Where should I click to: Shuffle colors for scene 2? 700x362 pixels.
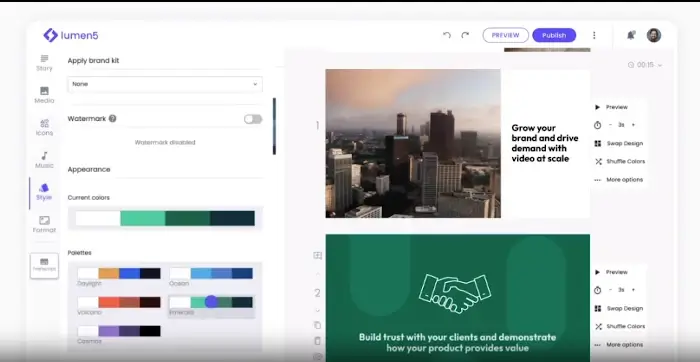620,327
